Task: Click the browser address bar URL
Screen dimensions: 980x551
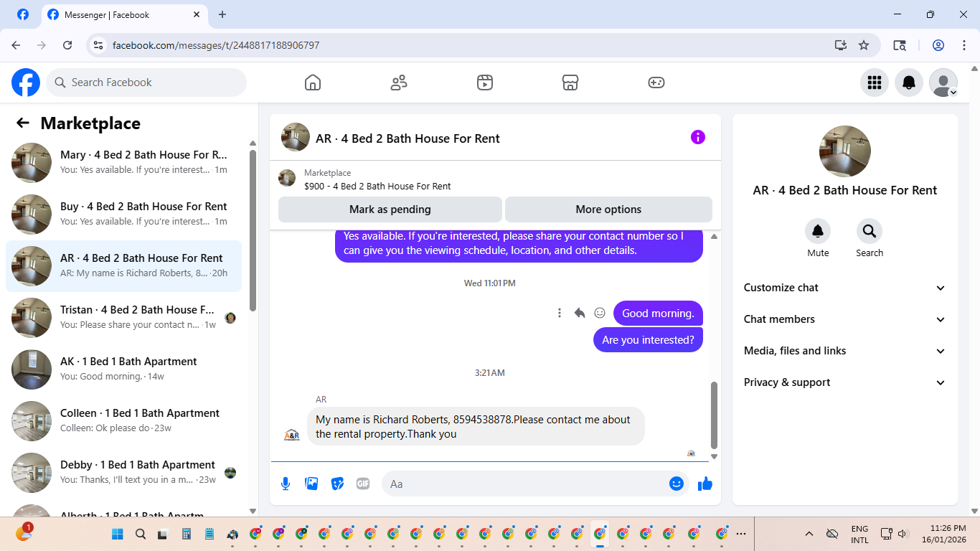Action: point(216,45)
